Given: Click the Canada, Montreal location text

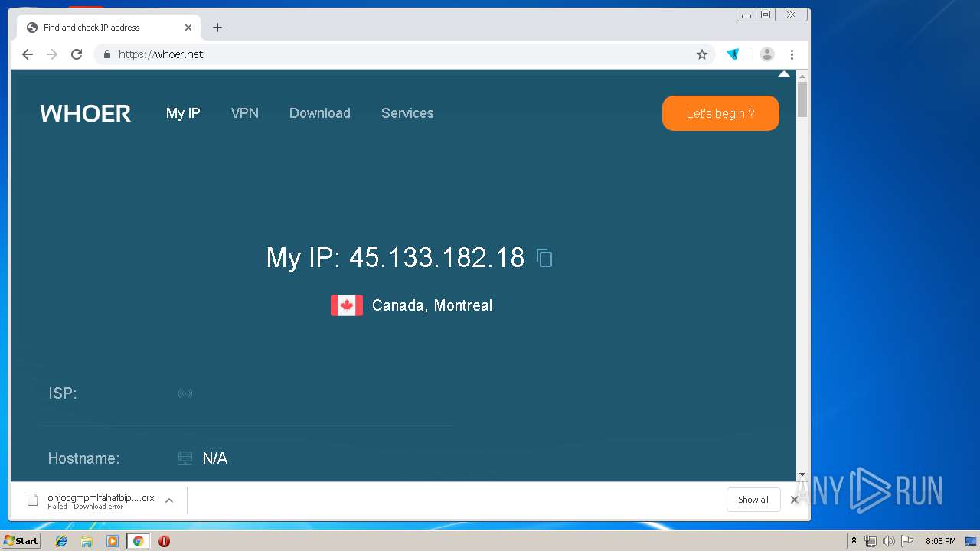Looking at the screenshot, I should point(432,305).
